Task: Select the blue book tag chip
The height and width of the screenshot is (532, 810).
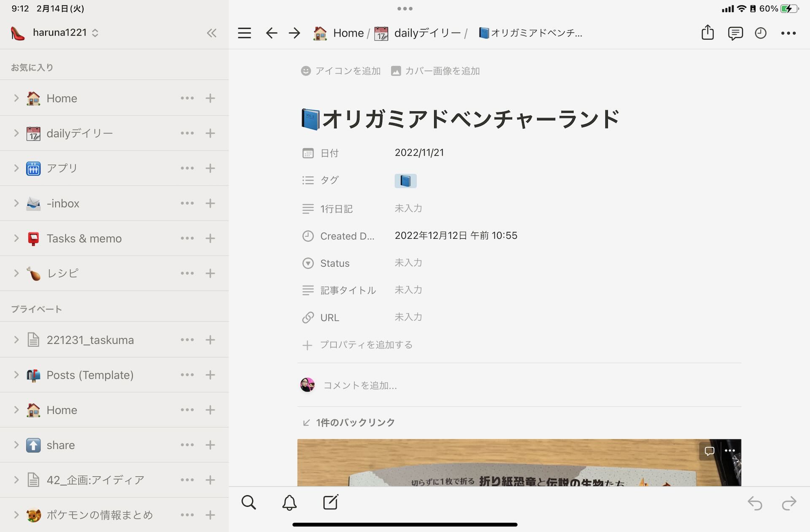Action: click(x=405, y=181)
